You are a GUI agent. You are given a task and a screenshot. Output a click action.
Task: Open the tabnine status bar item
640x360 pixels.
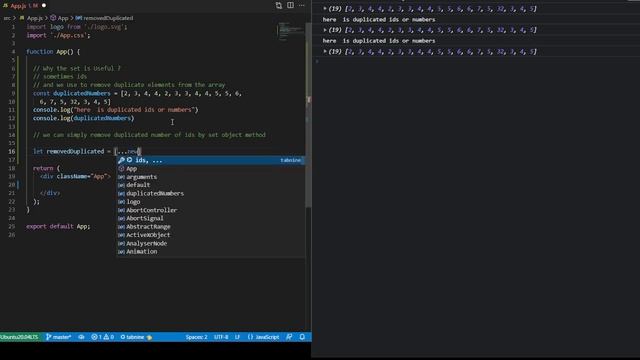[x=136, y=337]
